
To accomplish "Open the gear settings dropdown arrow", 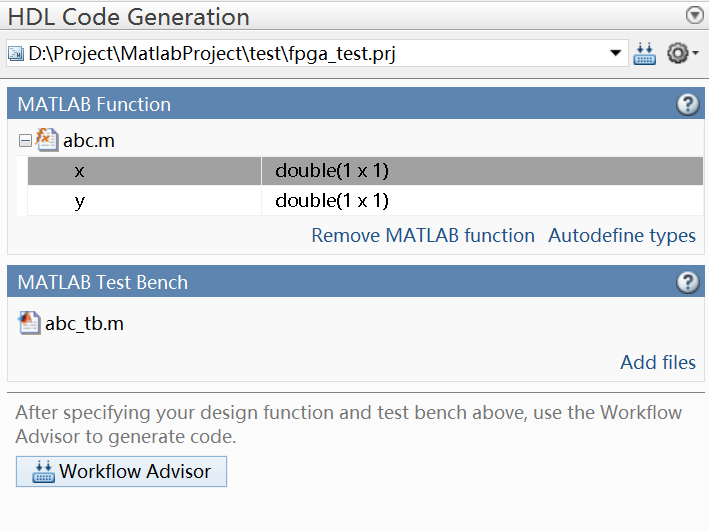I will [696, 54].
